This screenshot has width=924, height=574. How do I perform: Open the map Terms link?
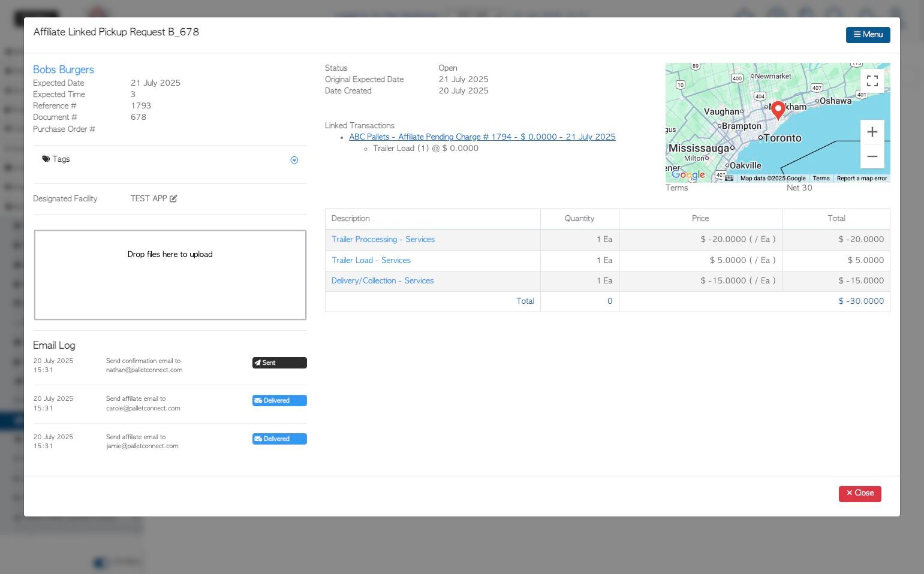(821, 178)
